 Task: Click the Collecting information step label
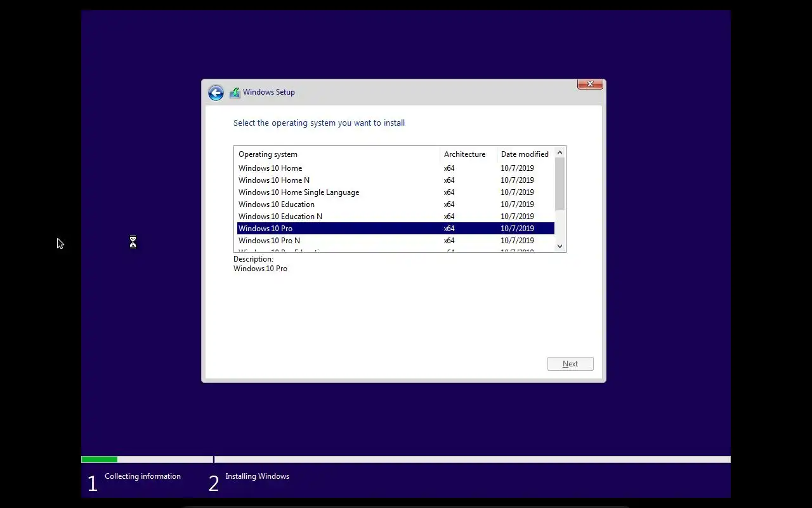pos(143,476)
